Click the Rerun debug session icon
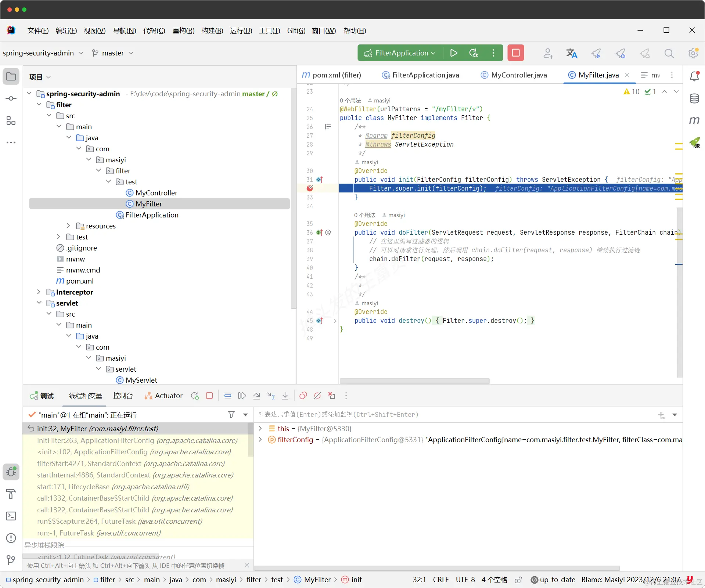 [x=195, y=396]
